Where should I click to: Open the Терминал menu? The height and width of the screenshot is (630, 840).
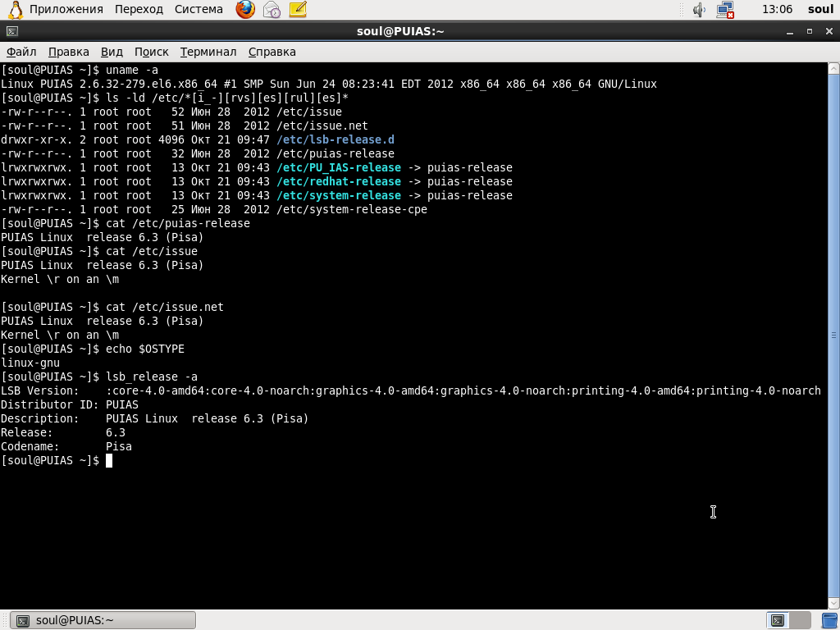point(208,52)
